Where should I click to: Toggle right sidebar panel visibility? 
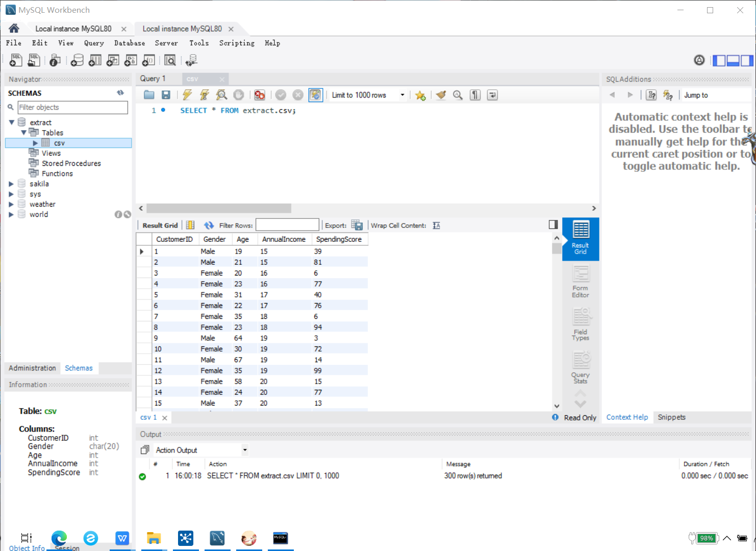point(747,60)
